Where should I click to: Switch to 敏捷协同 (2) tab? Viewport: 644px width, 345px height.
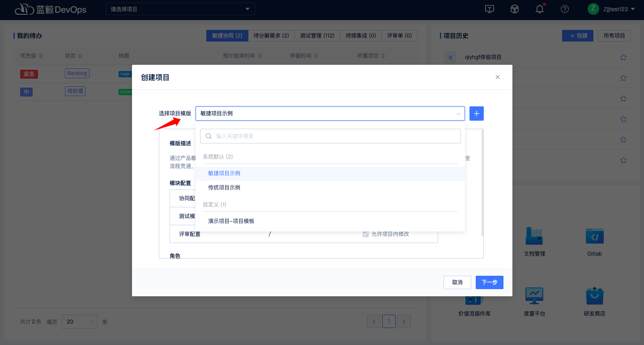tap(227, 36)
